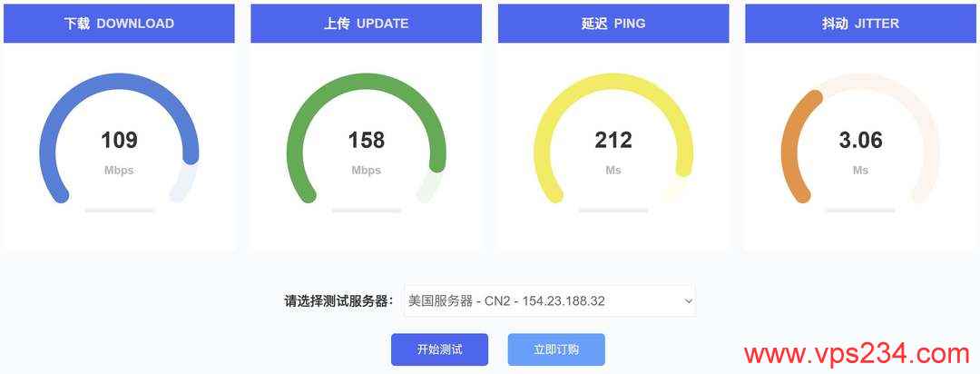Click the 109 download speed value
The image size is (980, 374).
pyautogui.click(x=119, y=140)
